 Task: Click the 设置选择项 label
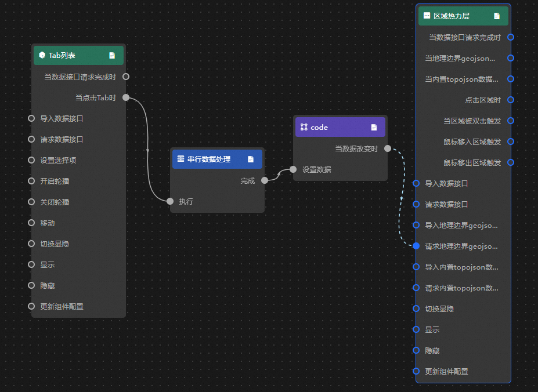(x=59, y=161)
